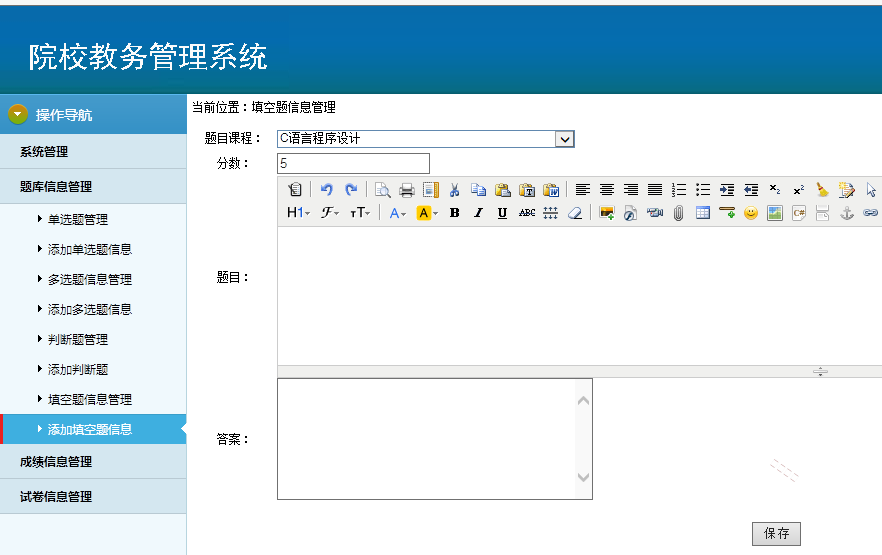Click the paste clipboard icon

point(502,189)
